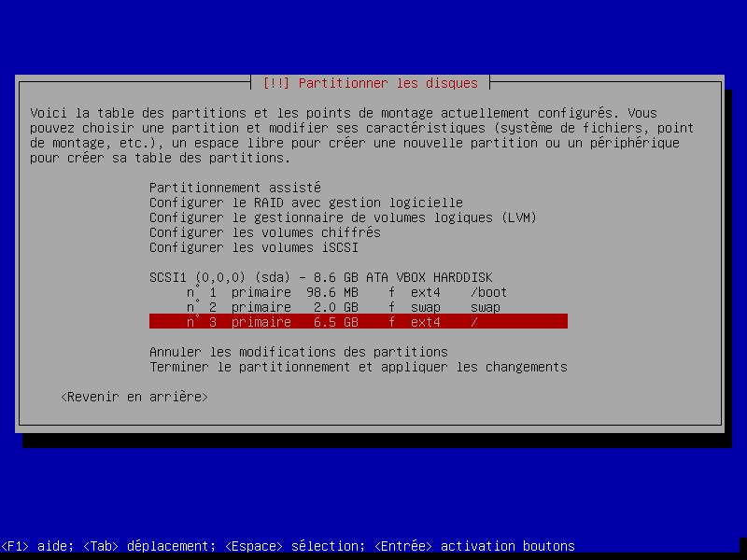747x560 pixels.
Task: Select Terminer le partitionnement et appliquer
Action: (358, 367)
